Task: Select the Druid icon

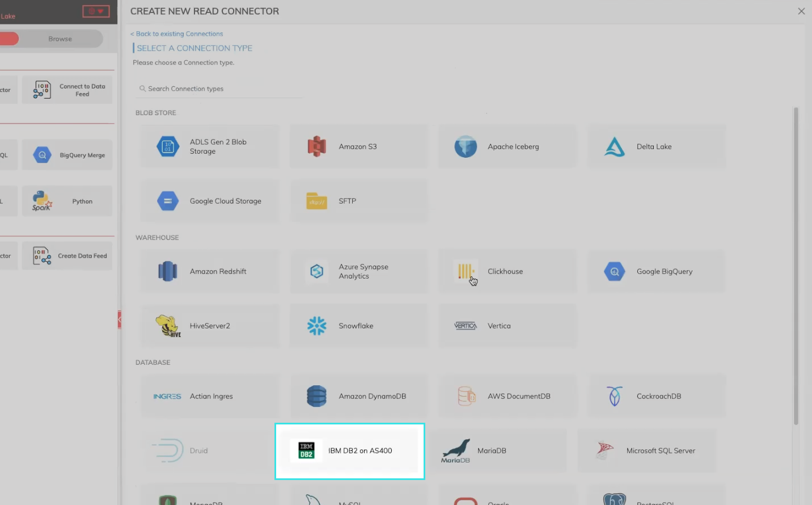Action: (168, 451)
